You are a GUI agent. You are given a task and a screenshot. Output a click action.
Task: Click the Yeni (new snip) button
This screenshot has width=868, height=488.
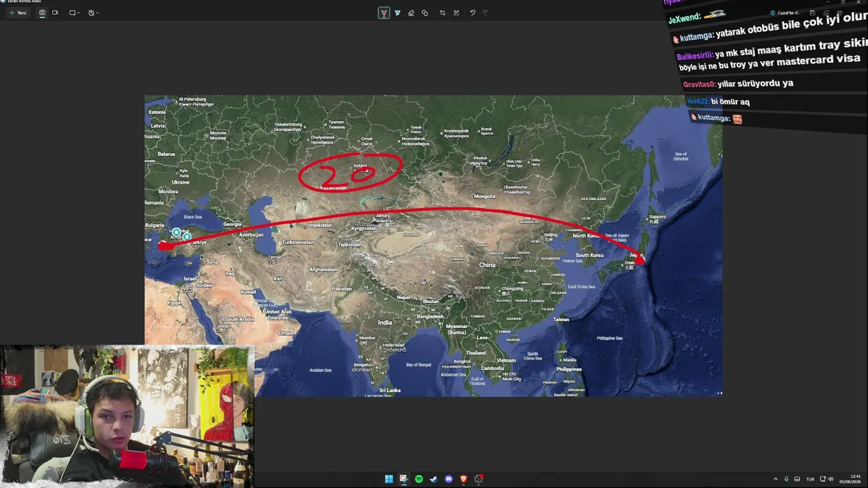point(18,13)
